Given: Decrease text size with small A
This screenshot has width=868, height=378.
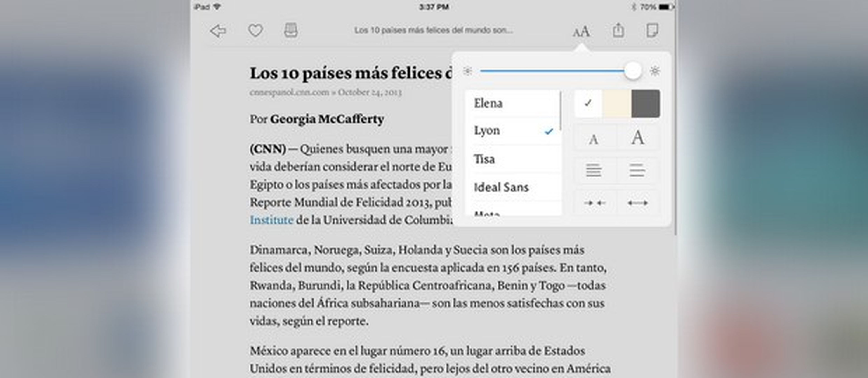Looking at the screenshot, I should click(x=594, y=139).
